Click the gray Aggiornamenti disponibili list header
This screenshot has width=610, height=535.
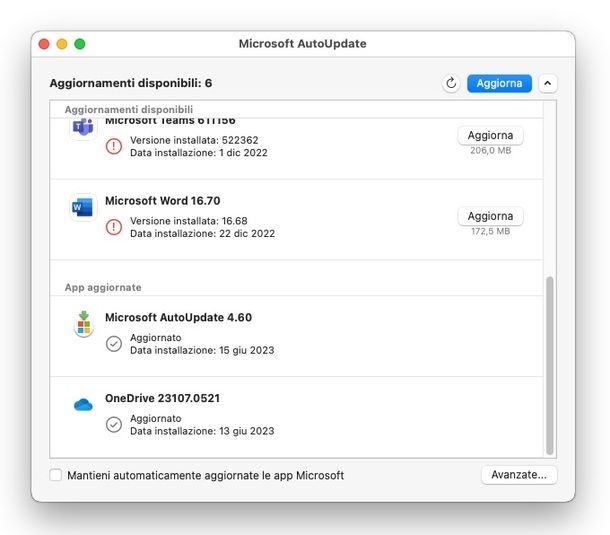click(129, 109)
